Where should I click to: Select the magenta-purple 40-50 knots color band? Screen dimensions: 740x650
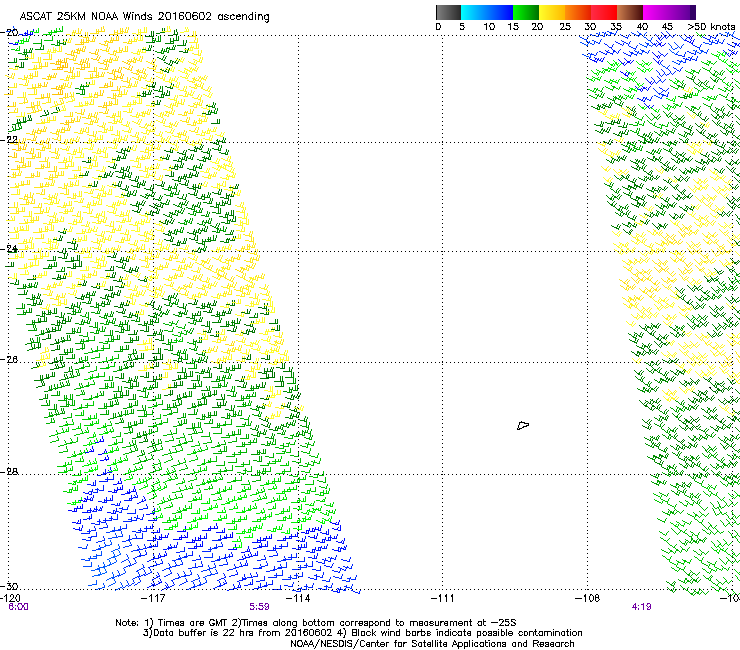669,12
